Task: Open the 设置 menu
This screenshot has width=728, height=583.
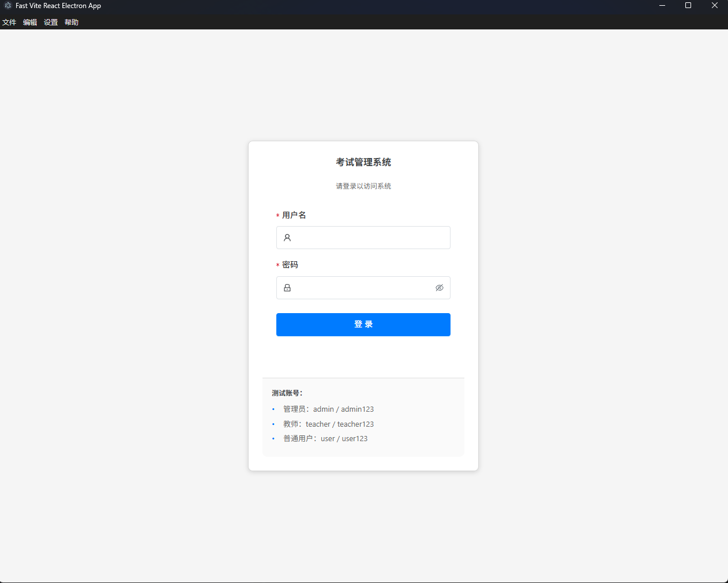Action: [x=51, y=22]
